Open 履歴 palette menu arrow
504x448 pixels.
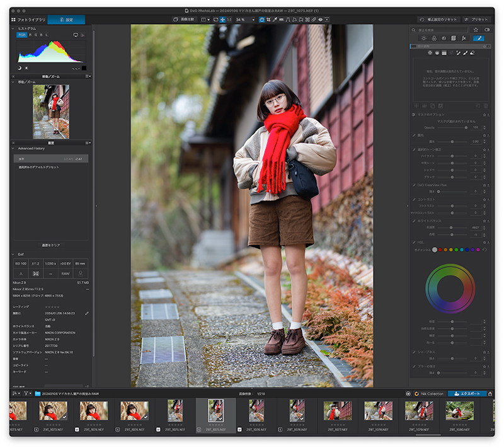tap(88, 142)
